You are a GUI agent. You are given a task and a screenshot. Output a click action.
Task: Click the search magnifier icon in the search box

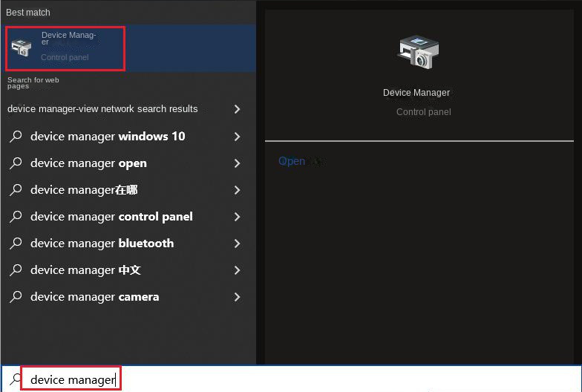click(12, 379)
